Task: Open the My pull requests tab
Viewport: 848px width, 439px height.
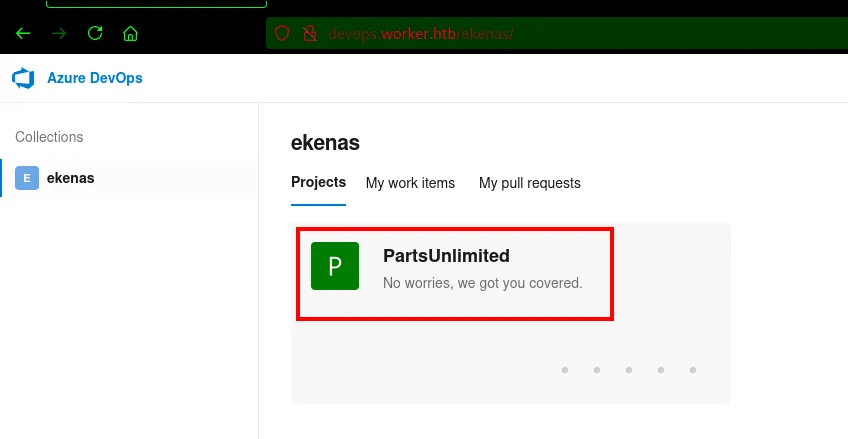Action: click(529, 183)
